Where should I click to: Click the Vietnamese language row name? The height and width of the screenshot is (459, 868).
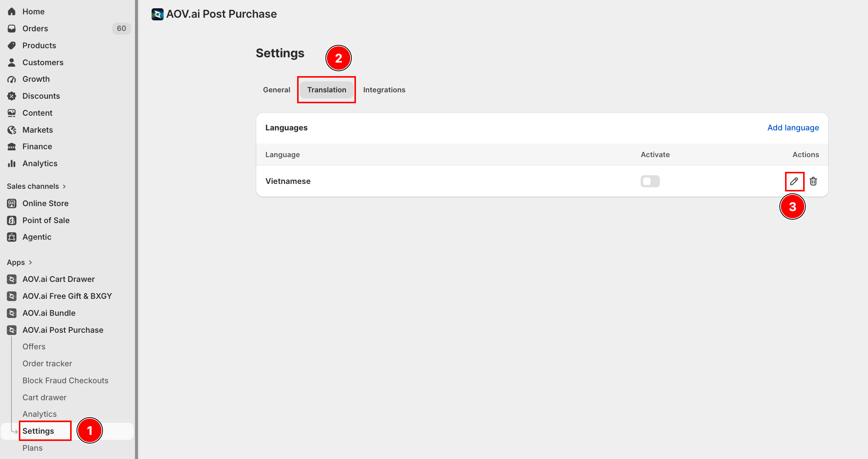[x=288, y=181]
